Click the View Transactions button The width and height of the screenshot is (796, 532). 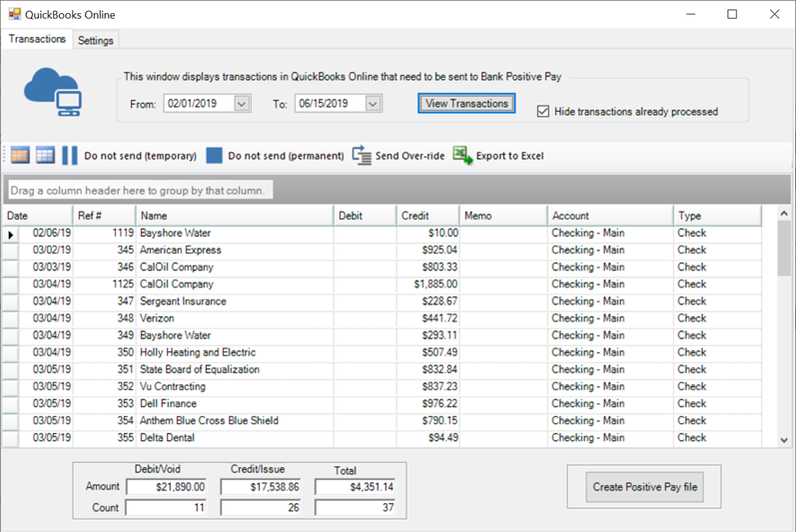[x=466, y=103]
